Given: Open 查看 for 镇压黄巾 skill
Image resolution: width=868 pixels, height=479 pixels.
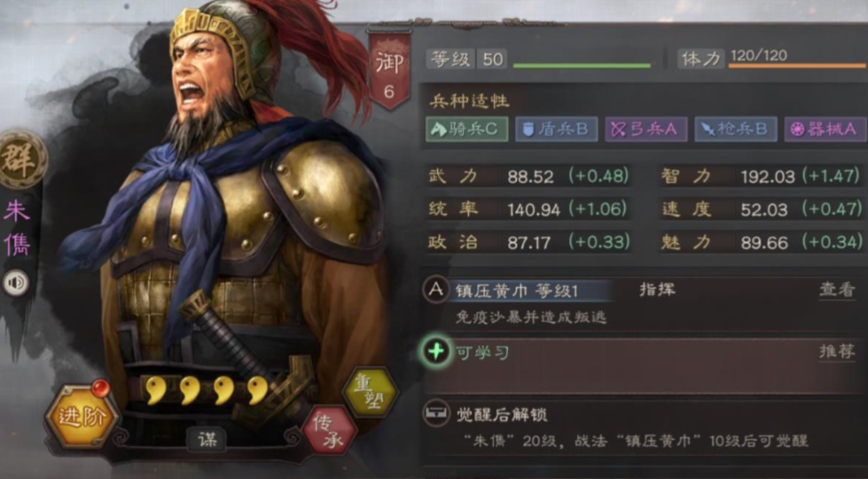Looking at the screenshot, I should click(836, 289).
